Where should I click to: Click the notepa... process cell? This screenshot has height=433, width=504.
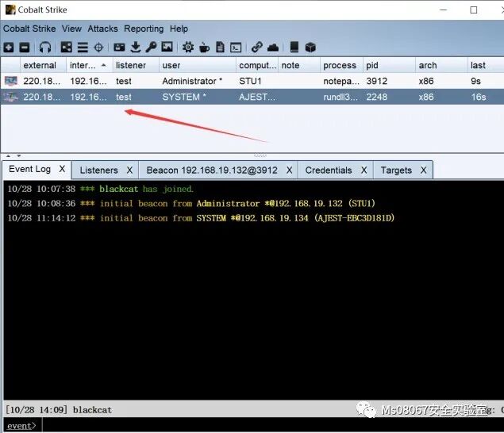[341, 81]
